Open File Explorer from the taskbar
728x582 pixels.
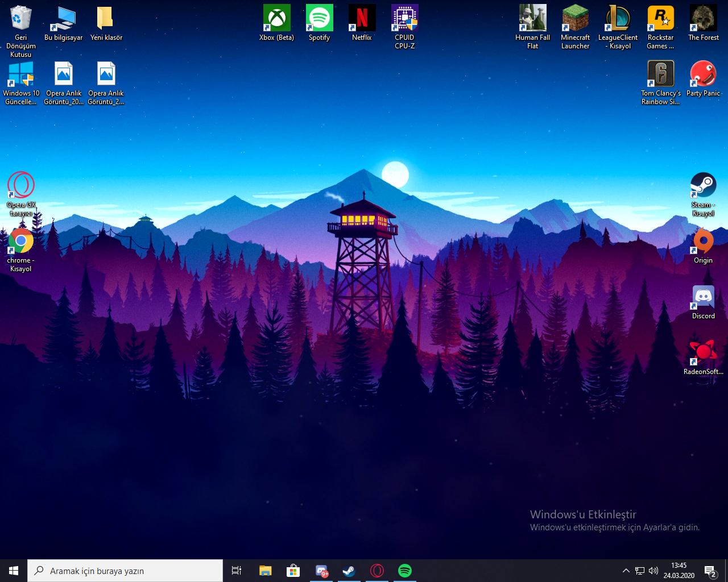click(265, 571)
